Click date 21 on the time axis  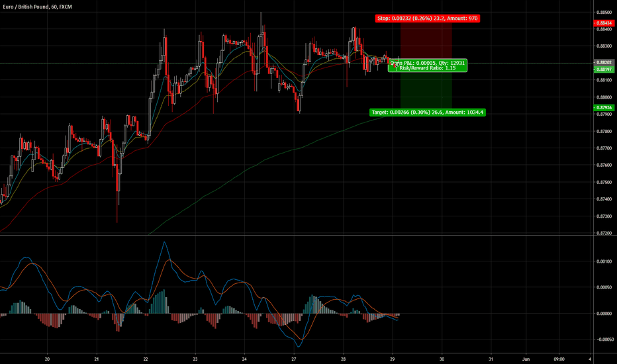[x=97, y=359]
